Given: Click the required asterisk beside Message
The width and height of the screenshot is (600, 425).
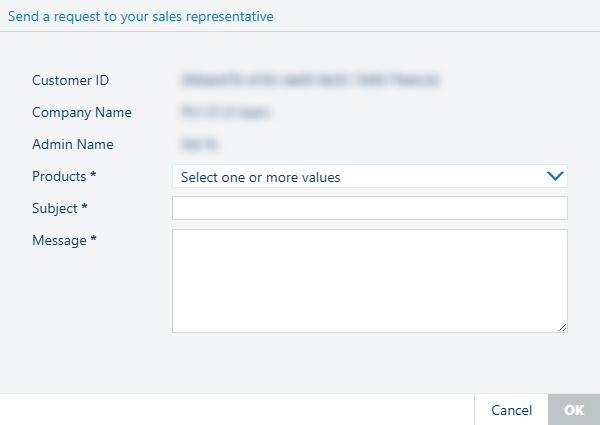Looking at the screenshot, I should (x=93, y=240).
